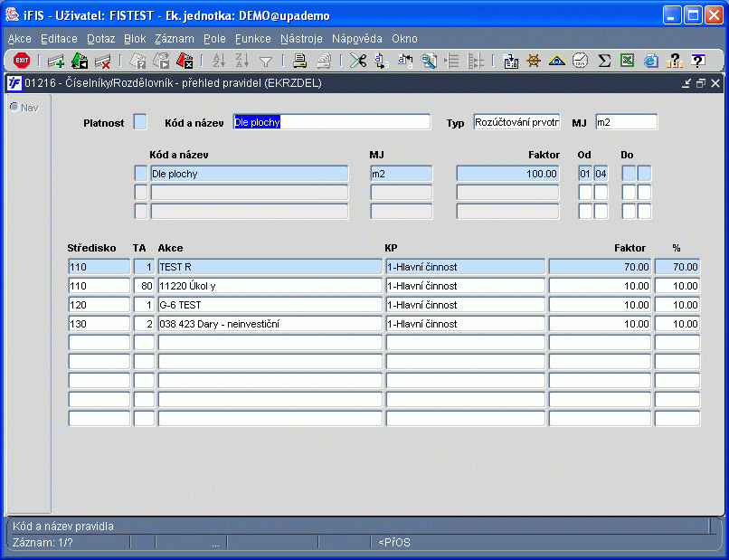Click the Sigma sum icon
This screenshot has height=560, width=729.
click(604, 61)
